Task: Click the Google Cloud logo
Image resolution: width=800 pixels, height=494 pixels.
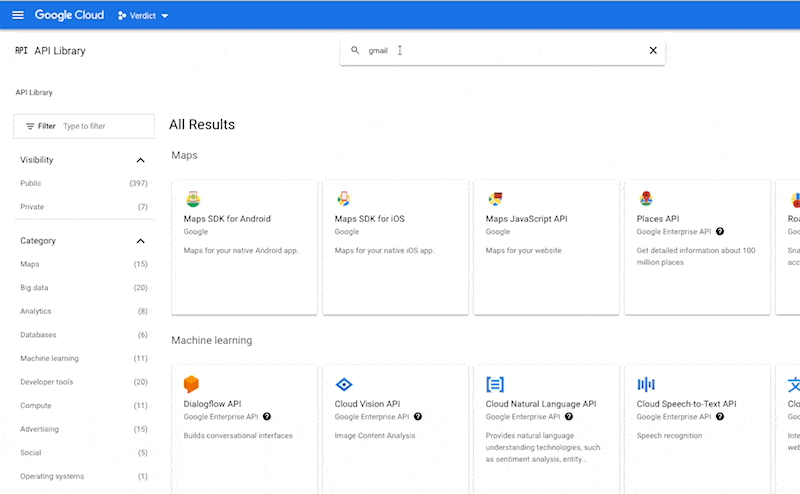Action: coord(69,15)
